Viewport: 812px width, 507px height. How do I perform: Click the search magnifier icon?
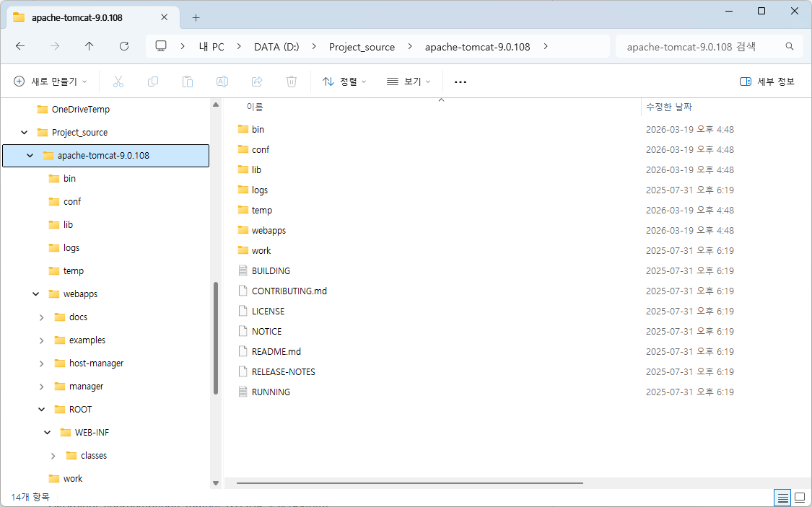point(790,46)
